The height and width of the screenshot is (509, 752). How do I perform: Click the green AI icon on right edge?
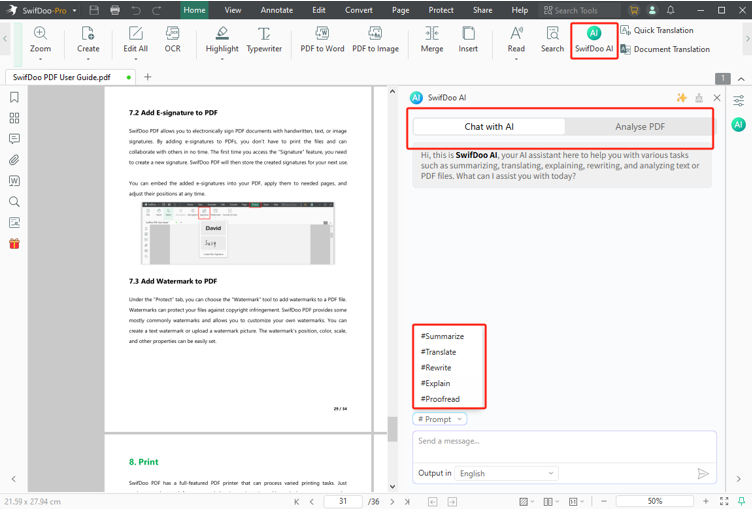pos(739,125)
